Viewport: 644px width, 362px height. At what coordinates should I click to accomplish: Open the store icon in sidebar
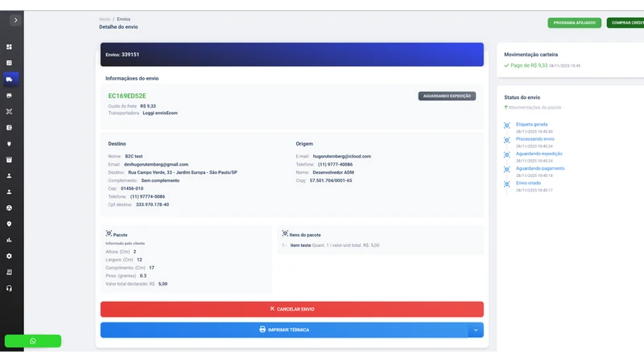(x=9, y=96)
